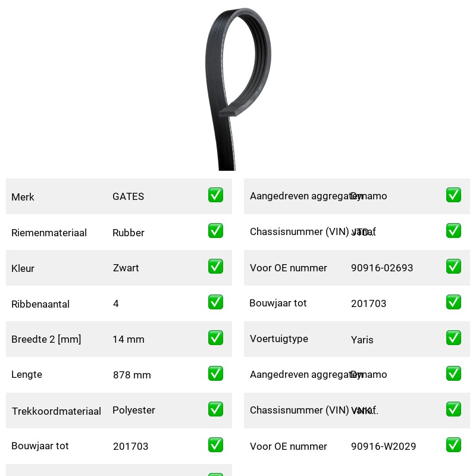Click the Lengte 878 mm value
This screenshot has height=476, width=476.
131,375
